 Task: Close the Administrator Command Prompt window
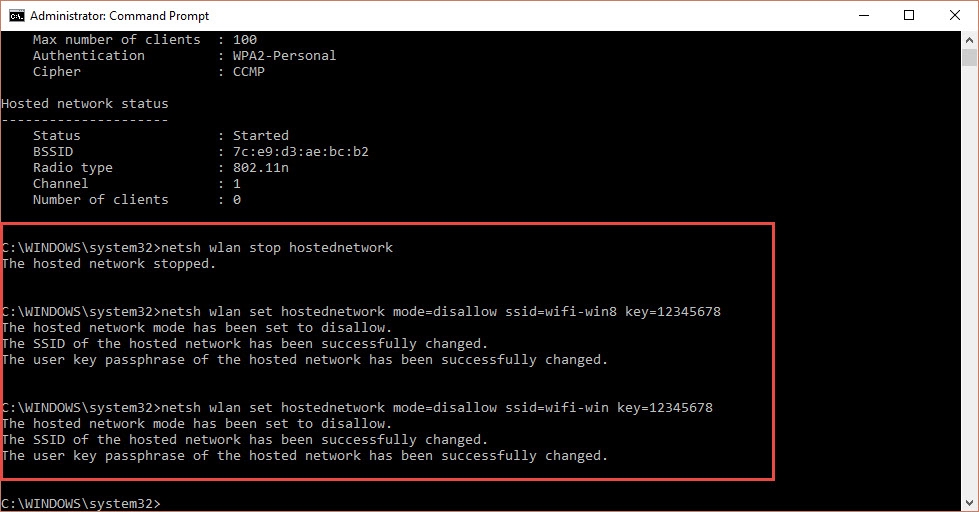(954, 15)
